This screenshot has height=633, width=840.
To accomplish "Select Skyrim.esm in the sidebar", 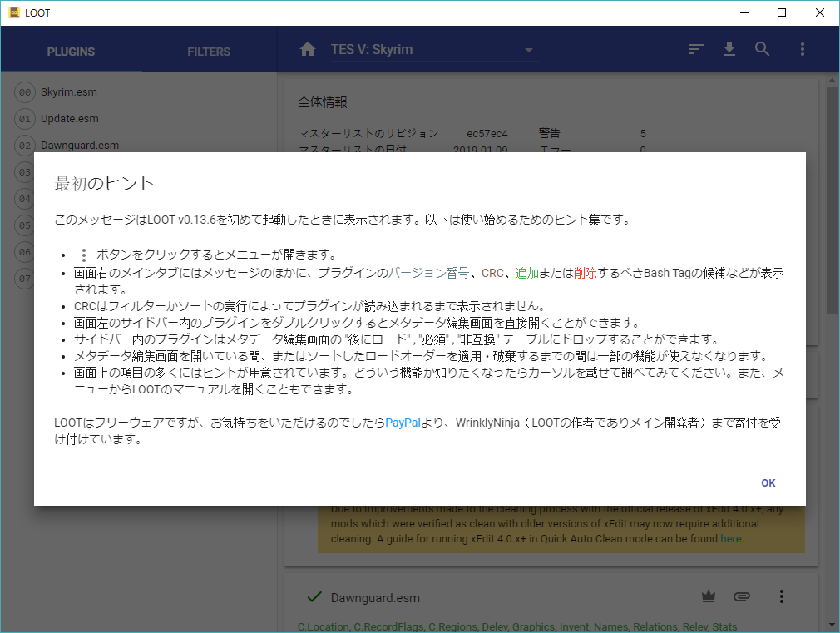I will [x=69, y=92].
